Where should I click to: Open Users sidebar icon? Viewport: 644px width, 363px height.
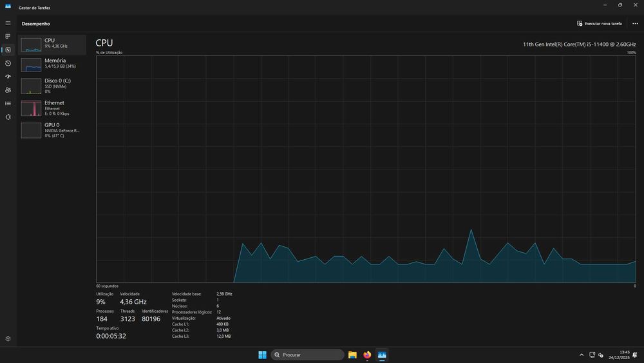(x=8, y=90)
